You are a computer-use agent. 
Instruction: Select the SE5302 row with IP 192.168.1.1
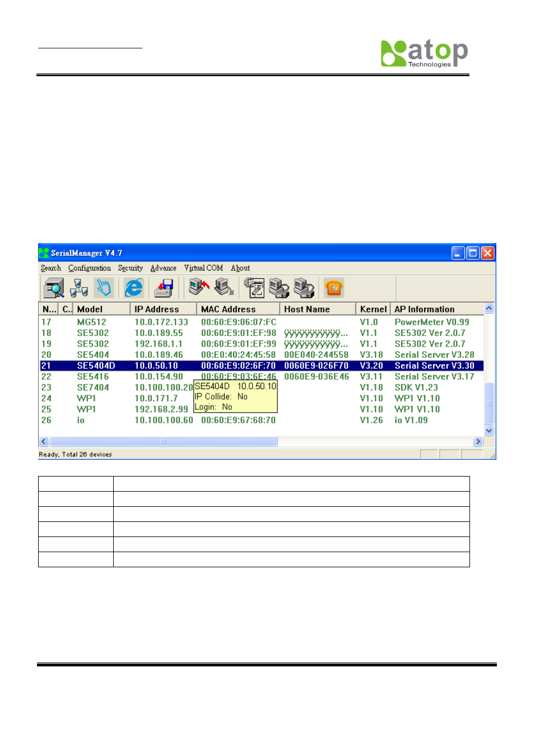coord(261,344)
